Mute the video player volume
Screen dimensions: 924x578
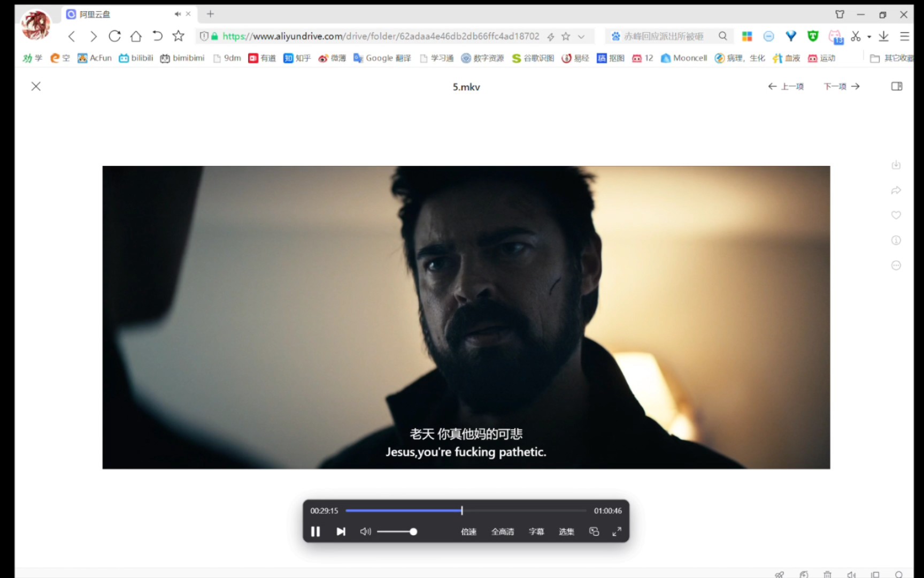coord(366,531)
